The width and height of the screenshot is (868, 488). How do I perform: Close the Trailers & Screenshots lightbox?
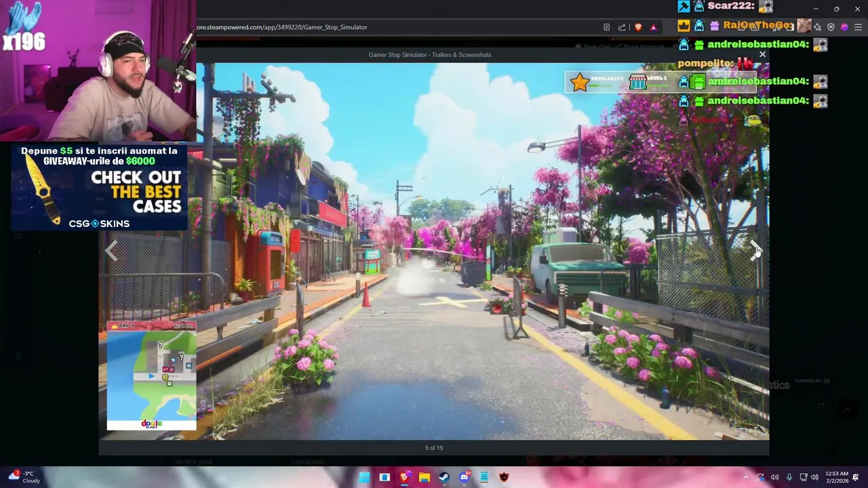pos(762,54)
